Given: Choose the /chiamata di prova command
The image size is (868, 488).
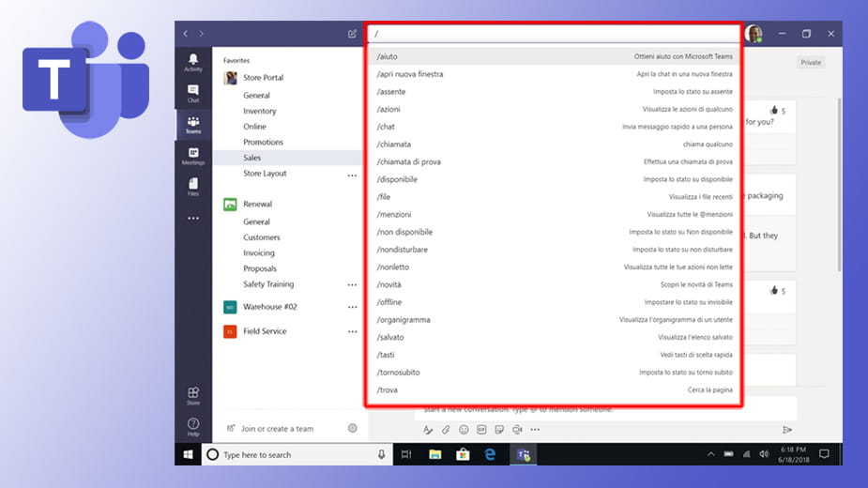Looking at the screenshot, I should click(555, 161).
